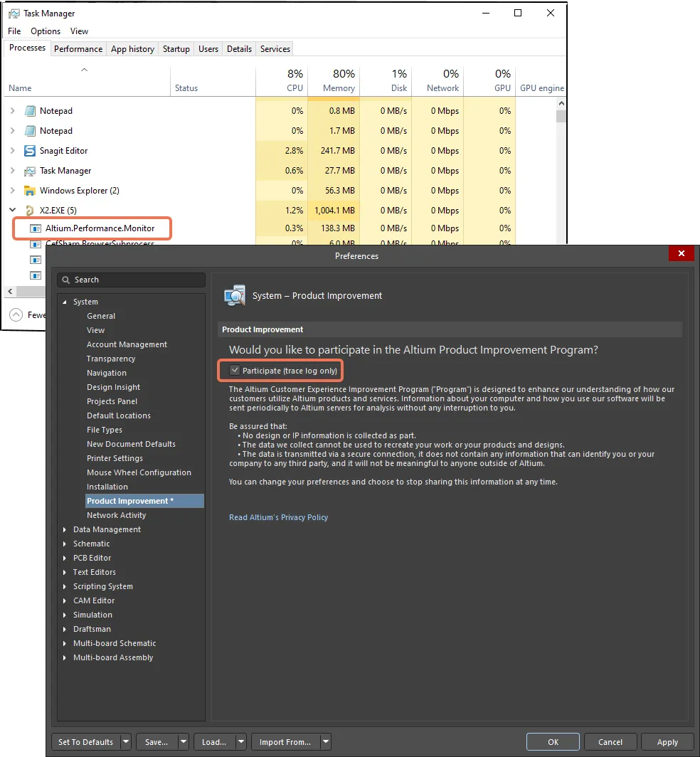The height and width of the screenshot is (757, 700).
Task: Expand the Data Management tree node
Action: [x=65, y=529]
